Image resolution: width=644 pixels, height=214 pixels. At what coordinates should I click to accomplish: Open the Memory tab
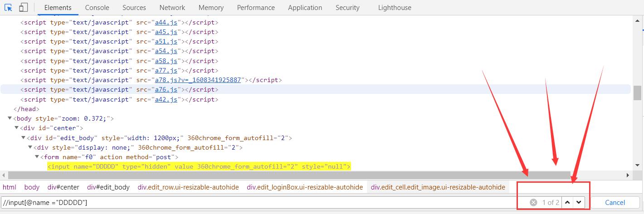point(211,7)
